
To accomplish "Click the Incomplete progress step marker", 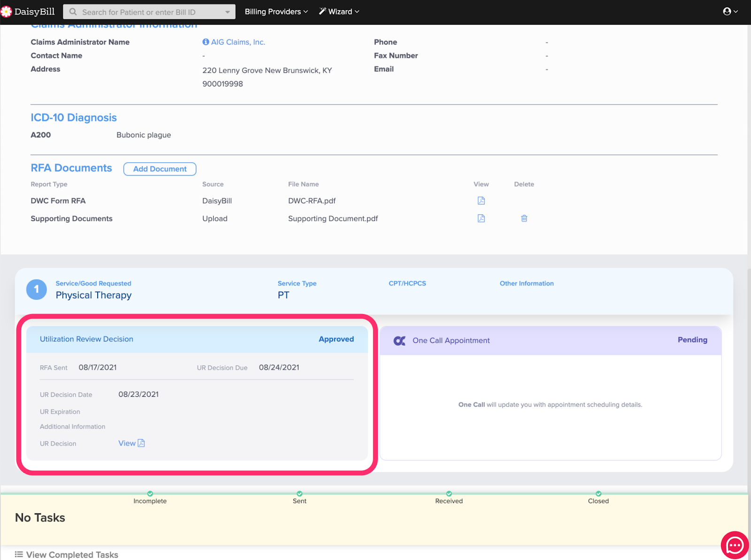I will click(150, 494).
